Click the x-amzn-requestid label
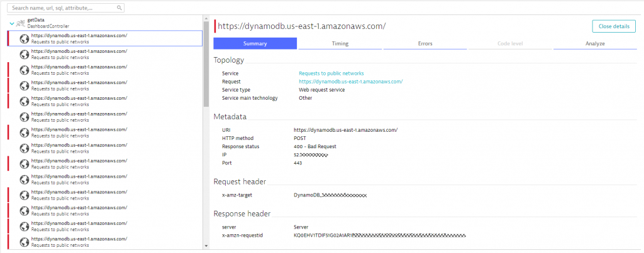The width and height of the screenshot is (644, 253). [241, 235]
